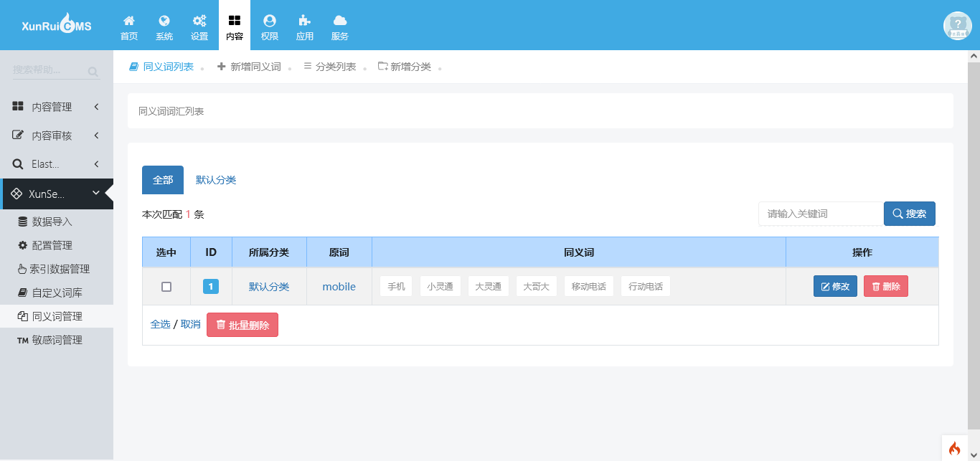The image size is (980, 461).
Task: Click the 手机 synonym tag
Action: [396, 287]
